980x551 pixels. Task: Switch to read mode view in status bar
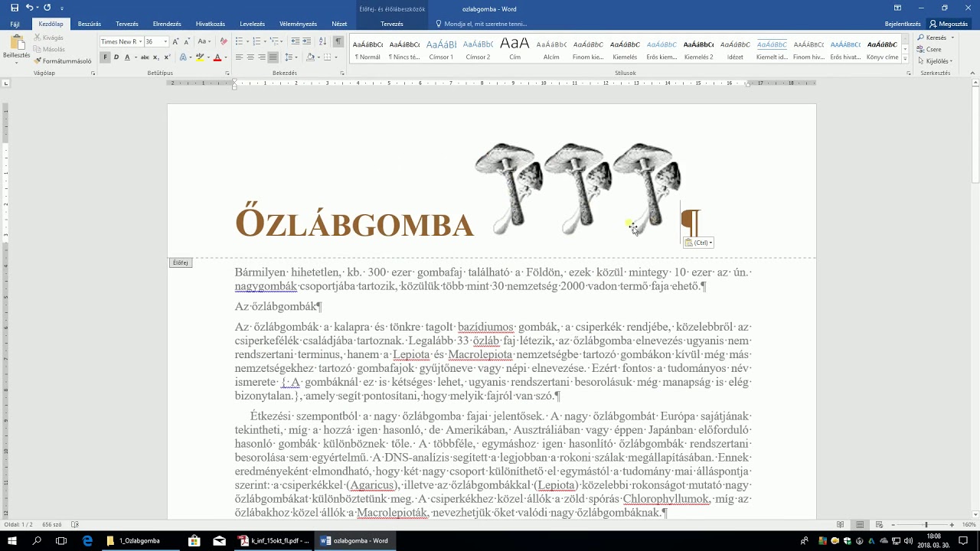841,524
